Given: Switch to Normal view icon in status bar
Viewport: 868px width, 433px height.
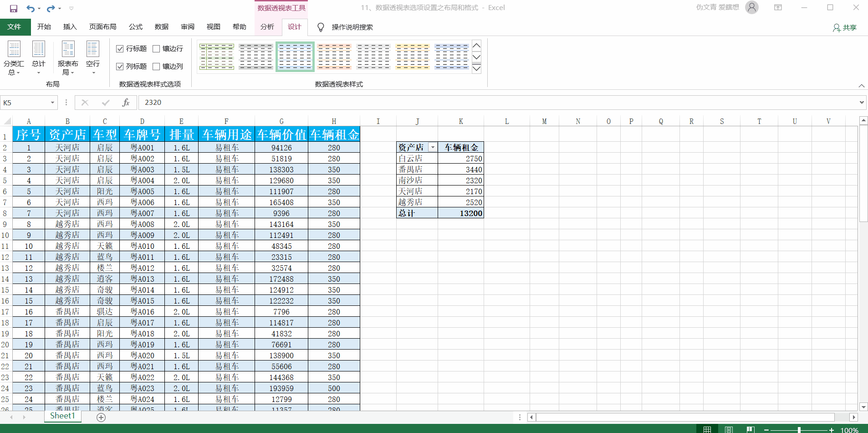Looking at the screenshot, I should (x=707, y=429).
